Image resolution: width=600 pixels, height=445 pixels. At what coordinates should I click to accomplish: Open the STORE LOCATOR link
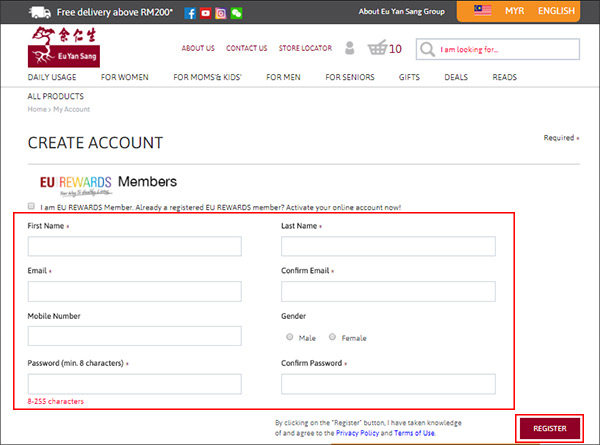[305, 48]
